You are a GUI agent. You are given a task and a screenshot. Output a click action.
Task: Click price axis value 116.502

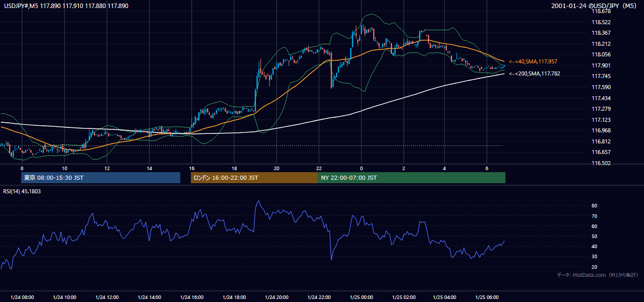pos(602,163)
